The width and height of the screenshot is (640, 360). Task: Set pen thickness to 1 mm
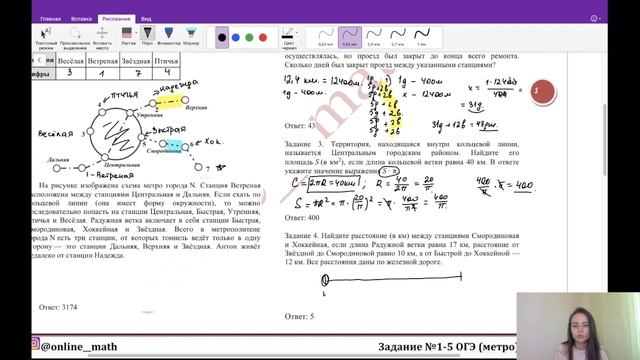coord(422,37)
